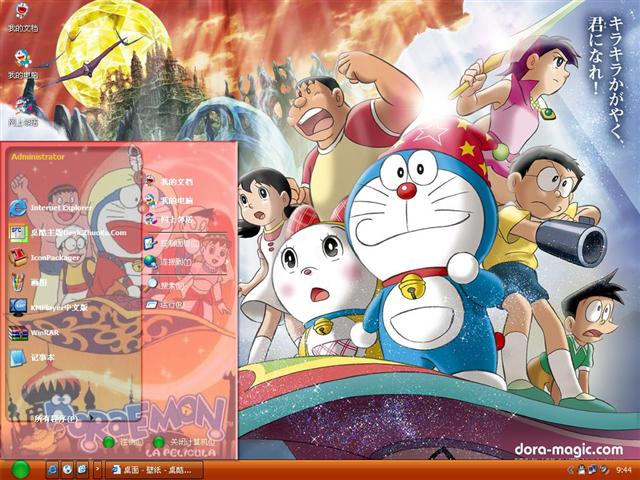Select 我的文档 in the Start menu right column
Screen dimensions: 640x480
point(169,181)
